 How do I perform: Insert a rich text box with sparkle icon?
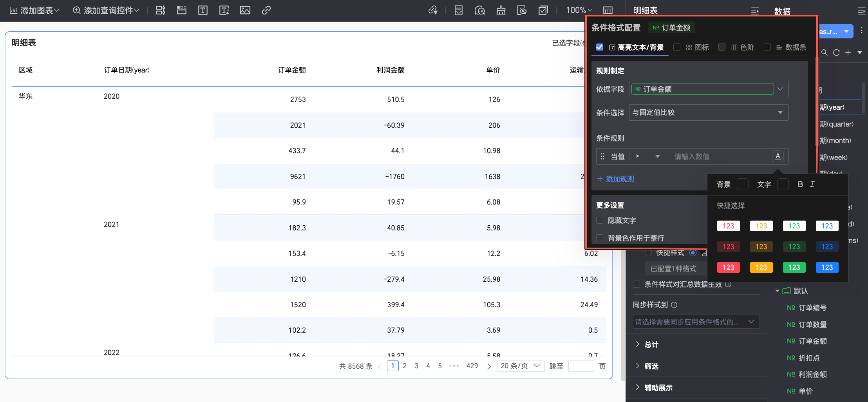pyautogui.click(x=224, y=11)
